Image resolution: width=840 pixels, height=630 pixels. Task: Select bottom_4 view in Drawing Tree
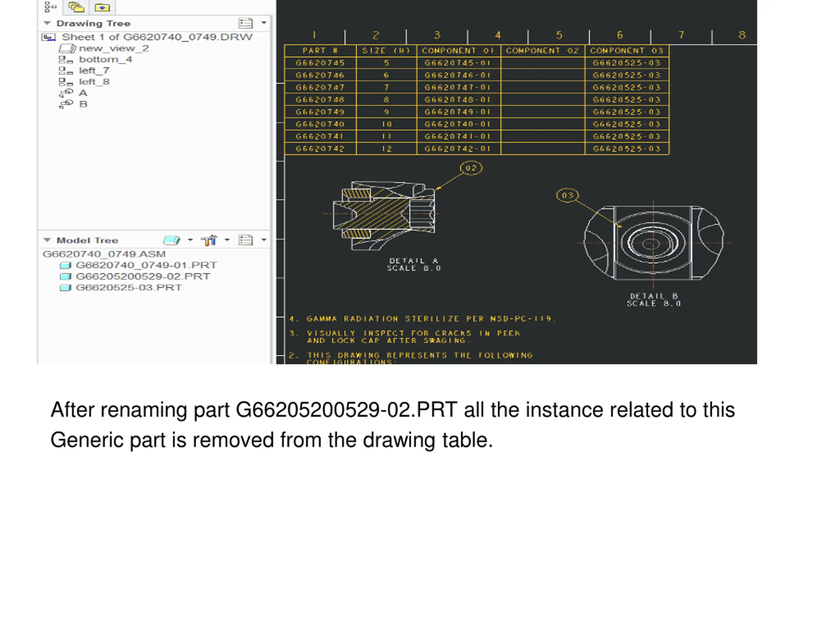click(105, 59)
